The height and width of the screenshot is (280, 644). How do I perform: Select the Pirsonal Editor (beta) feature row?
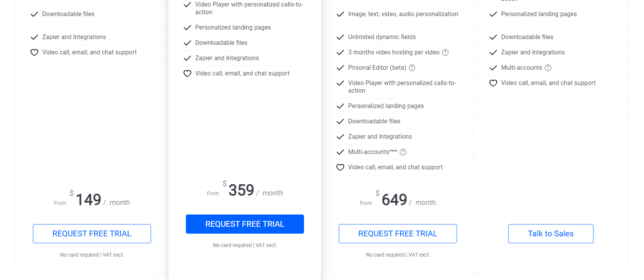(x=377, y=67)
